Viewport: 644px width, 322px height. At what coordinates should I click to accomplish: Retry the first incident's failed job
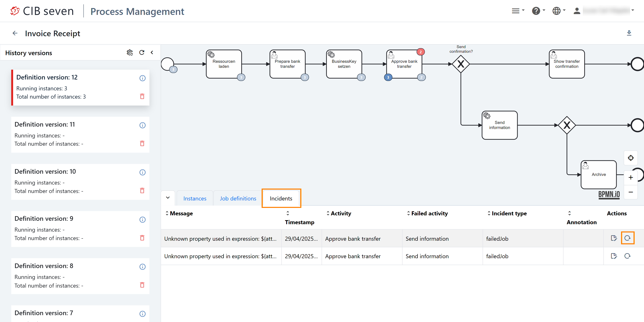[x=627, y=238]
